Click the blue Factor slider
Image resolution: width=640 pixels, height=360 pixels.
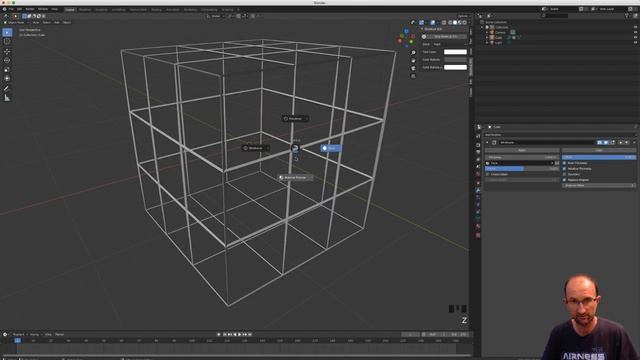point(522,169)
